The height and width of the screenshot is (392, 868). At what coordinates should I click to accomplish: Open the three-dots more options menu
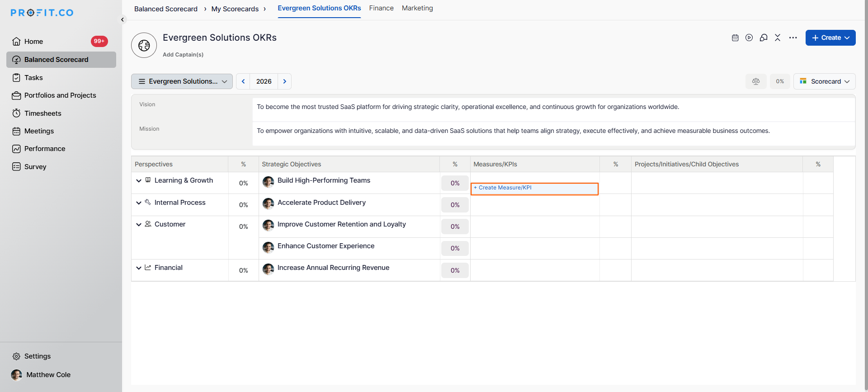tap(793, 38)
